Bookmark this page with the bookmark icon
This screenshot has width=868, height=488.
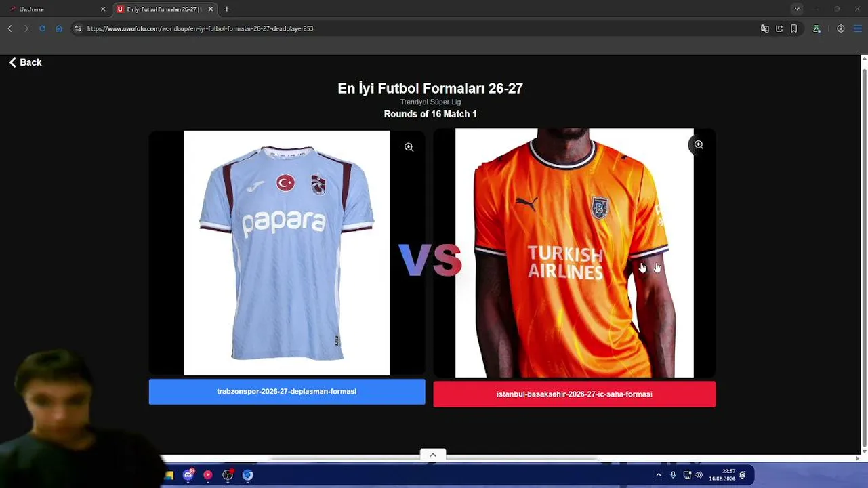(x=794, y=28)
